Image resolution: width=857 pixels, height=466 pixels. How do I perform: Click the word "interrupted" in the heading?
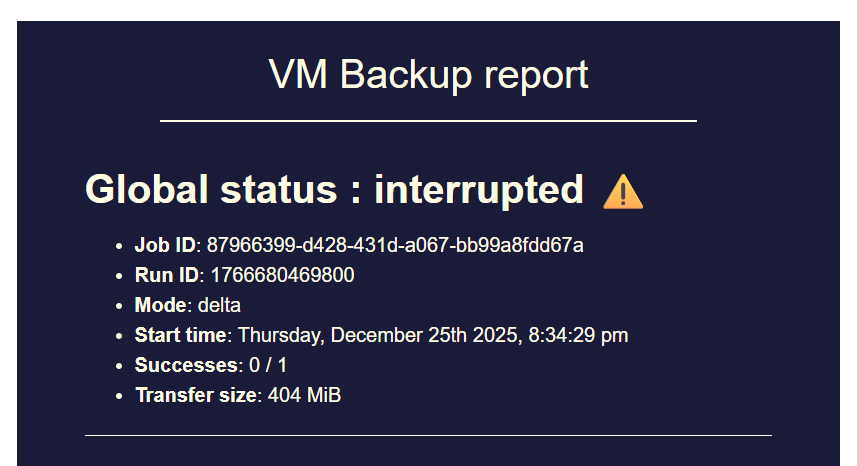pos(478,189)
